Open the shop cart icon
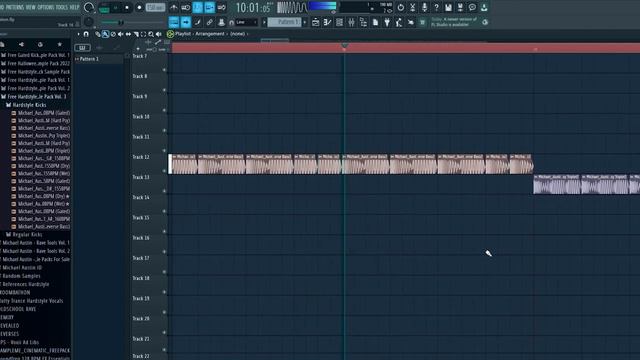 click(422, 22)
